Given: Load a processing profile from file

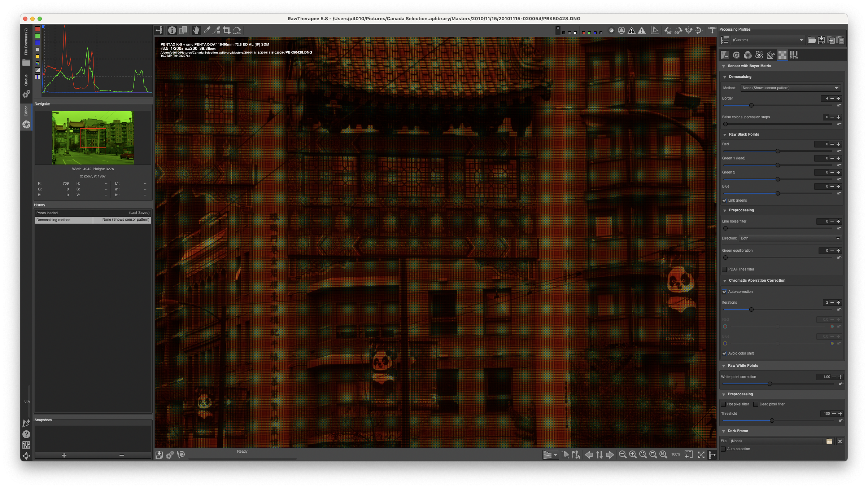Looking at the screenshot, I should tap(812, 40).
